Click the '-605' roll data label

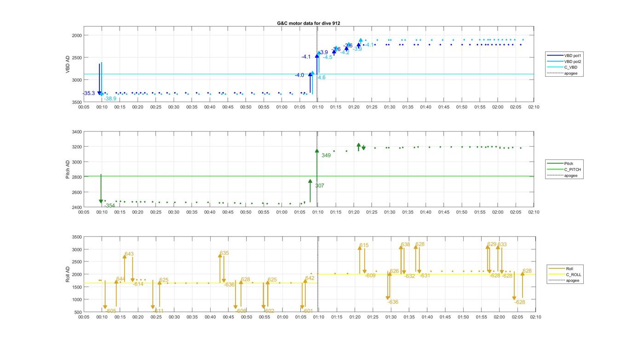(111, 311)
